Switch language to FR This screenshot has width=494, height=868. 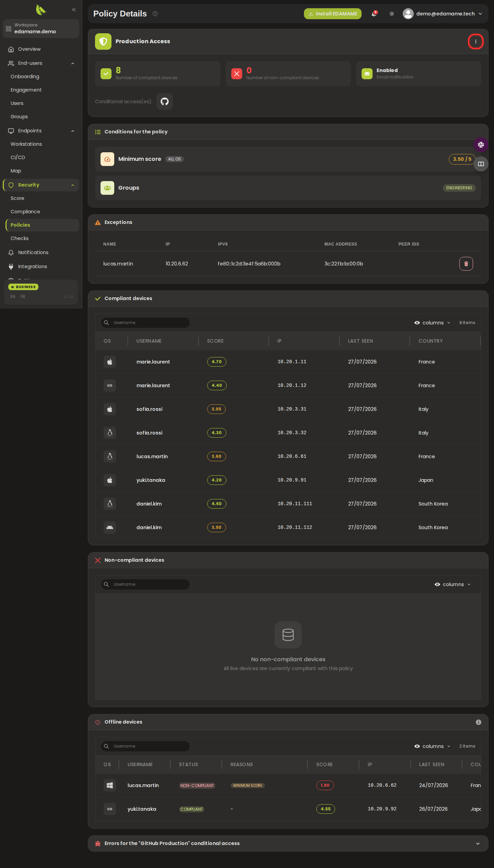pyautogui.click(x=23, y=297)
